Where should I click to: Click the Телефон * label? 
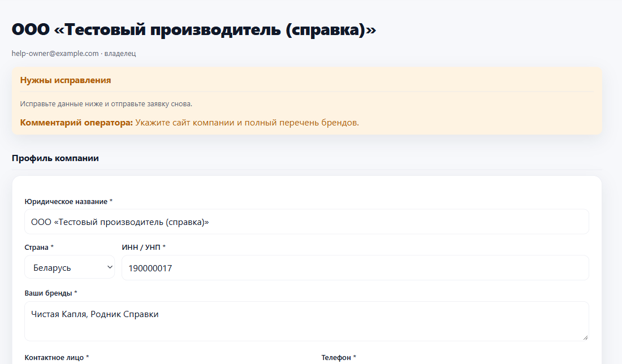(x=339, y=357)
